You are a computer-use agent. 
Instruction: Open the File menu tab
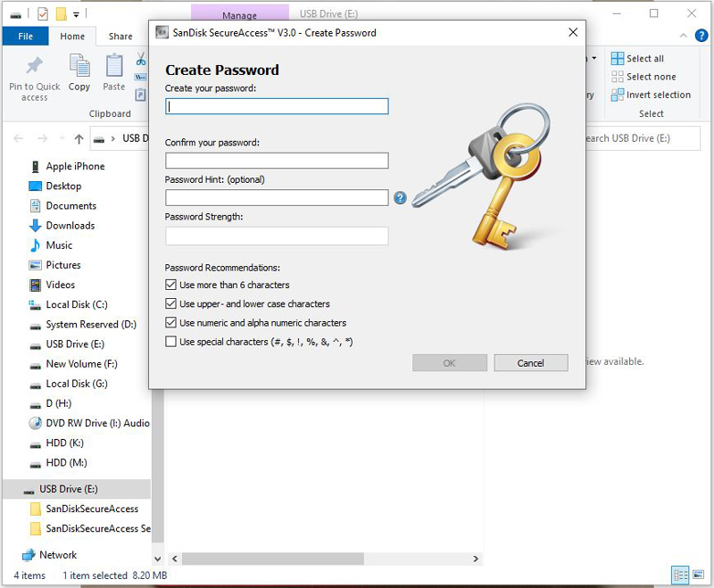pos(25,37)
